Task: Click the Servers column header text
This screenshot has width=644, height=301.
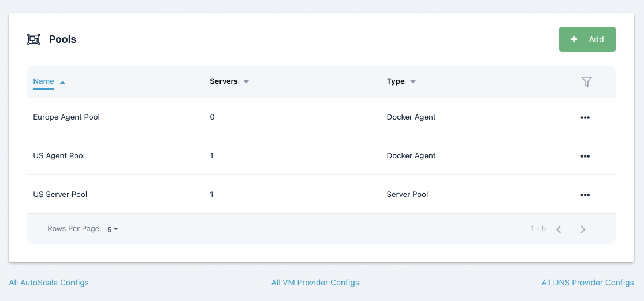Action: (x=224, y=81)
